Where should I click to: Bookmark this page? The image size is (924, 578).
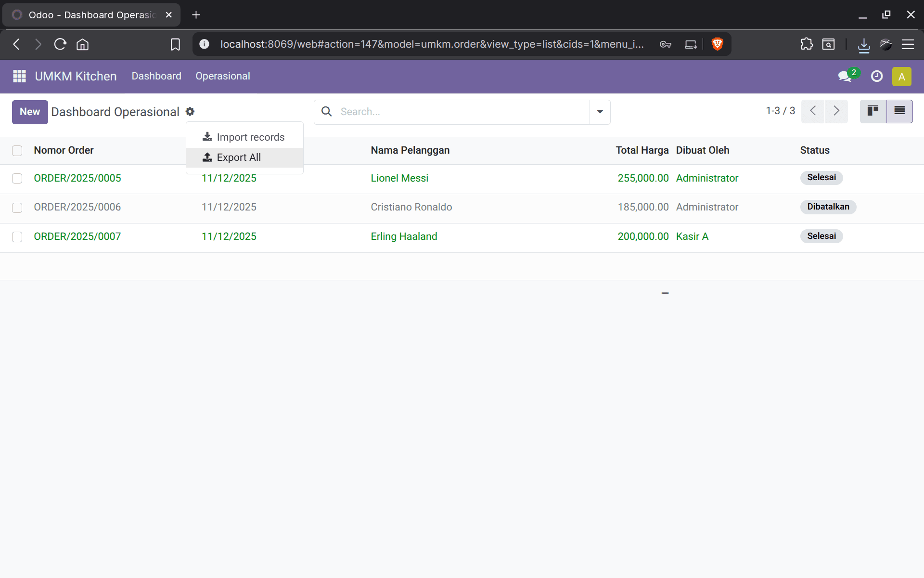click(x=175, y=44)
